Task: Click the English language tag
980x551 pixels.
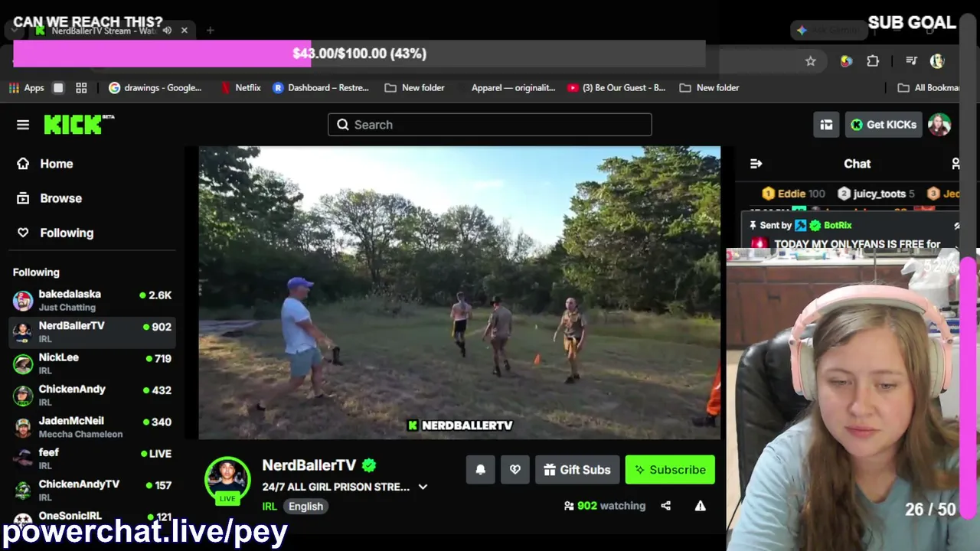Action: point(305,507)
